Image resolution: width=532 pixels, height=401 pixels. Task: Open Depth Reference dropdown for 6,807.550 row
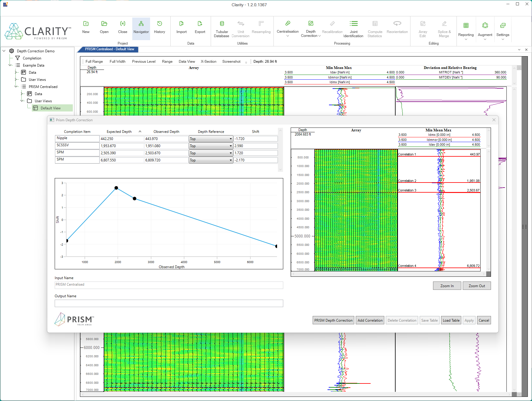tap(211, 160)
